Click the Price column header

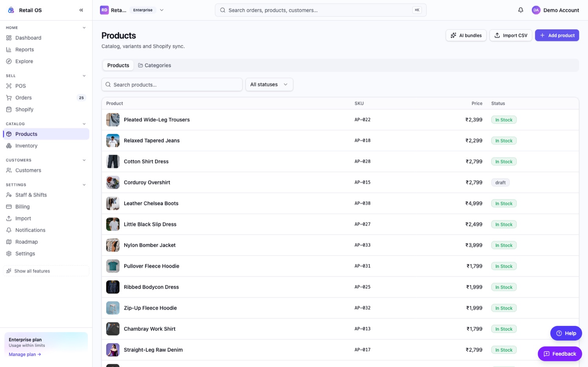(477, 103)
